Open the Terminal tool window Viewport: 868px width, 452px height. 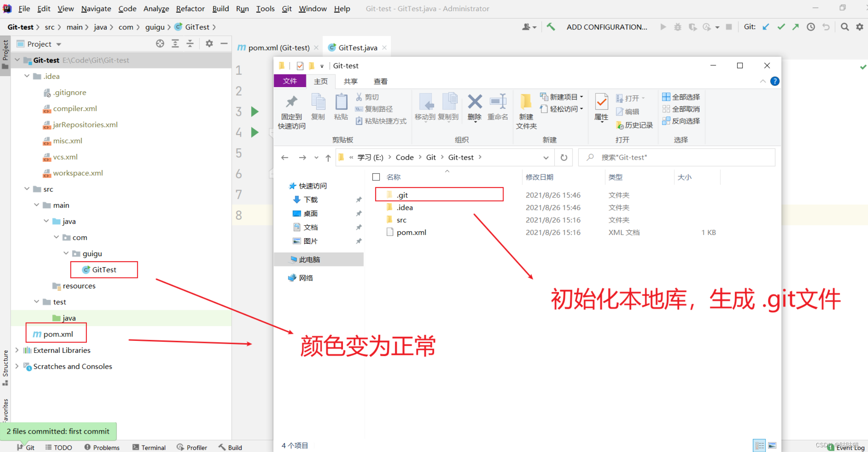pos(149,447)
